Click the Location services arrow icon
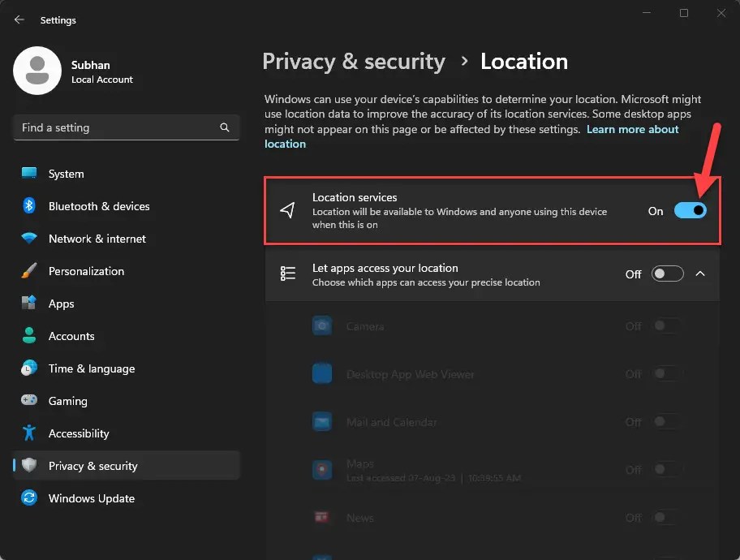740x560 pixels. (287, 210)
